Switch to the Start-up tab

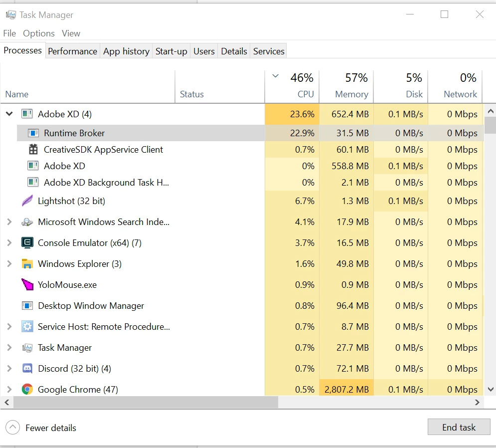pyautogui.click(x=171, y=51)
